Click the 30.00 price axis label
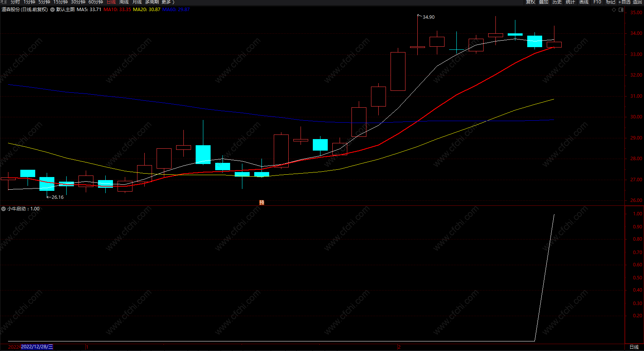Screen dimensions: 644x351 pyautogui.click(x=636, y=117)
